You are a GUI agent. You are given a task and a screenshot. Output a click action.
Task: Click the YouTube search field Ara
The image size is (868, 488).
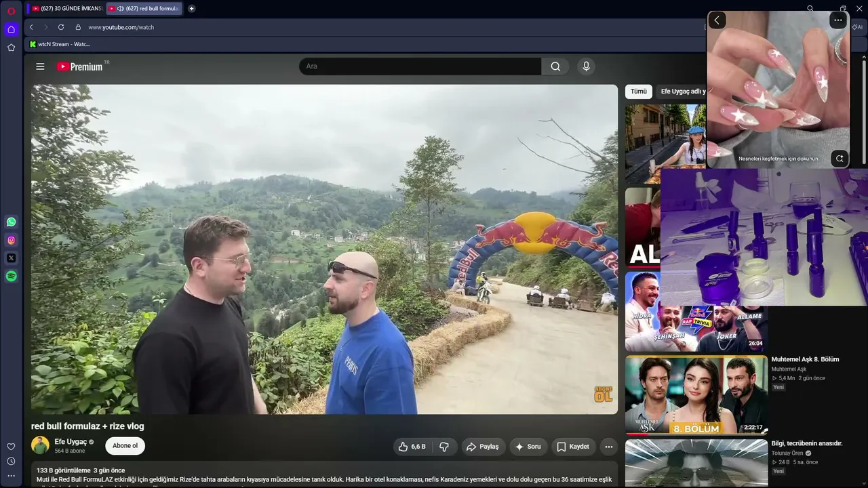(x=420, y=66)
